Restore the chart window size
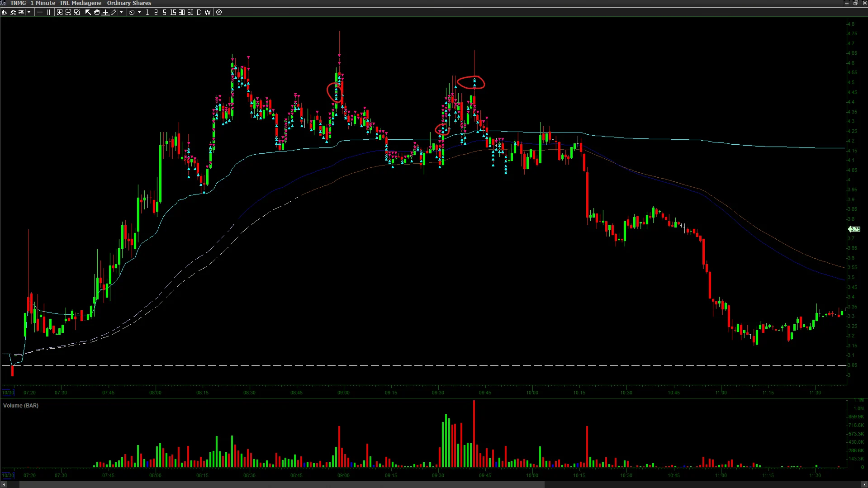 856,3
